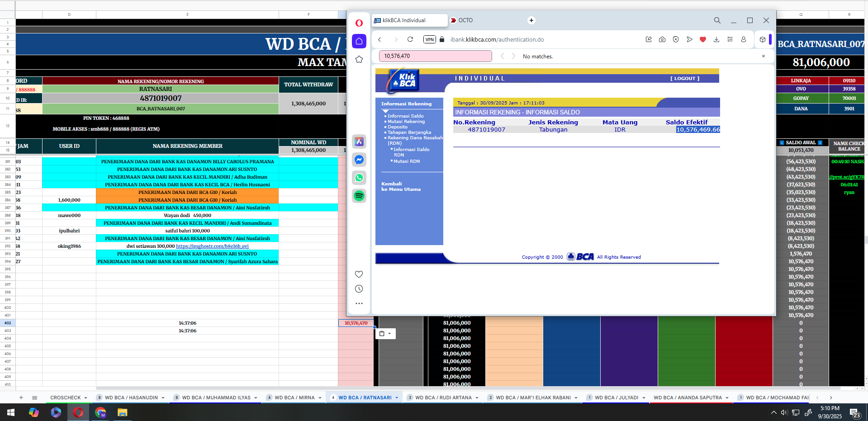The image size is (868, 421).
Task: Open WD BCA / HASANUDIN tab dropdown arrow
Action: (x=163, y=398)
